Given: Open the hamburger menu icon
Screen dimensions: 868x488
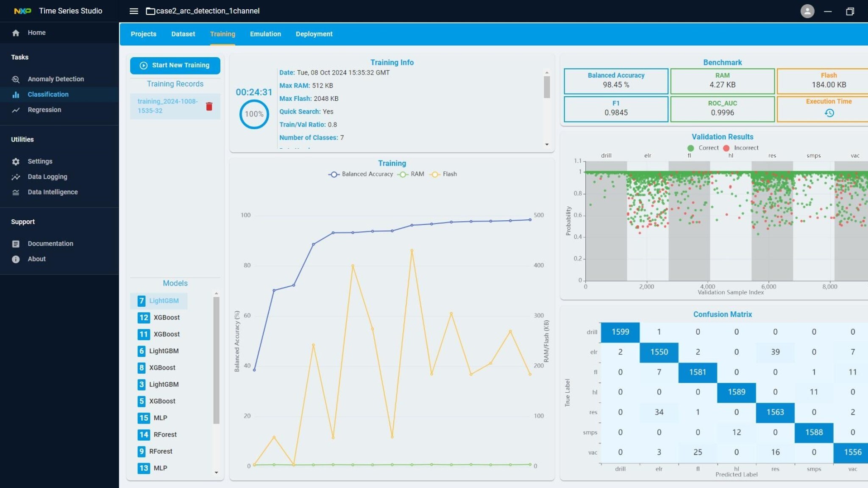Looking at the screenshot, I should pyautogui.click(x=134, y=11).
